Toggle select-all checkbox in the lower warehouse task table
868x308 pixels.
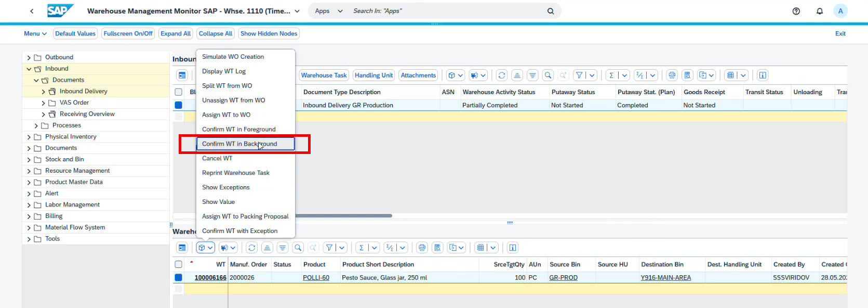tap(179, 264)
